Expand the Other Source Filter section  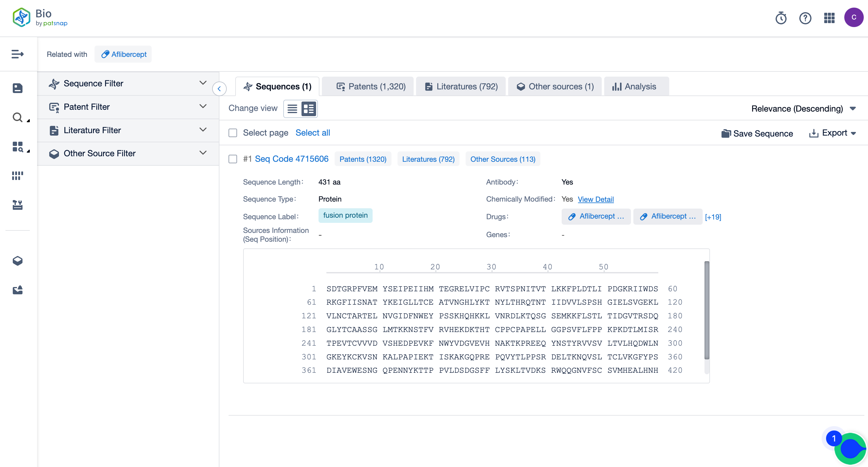point(203,153)
